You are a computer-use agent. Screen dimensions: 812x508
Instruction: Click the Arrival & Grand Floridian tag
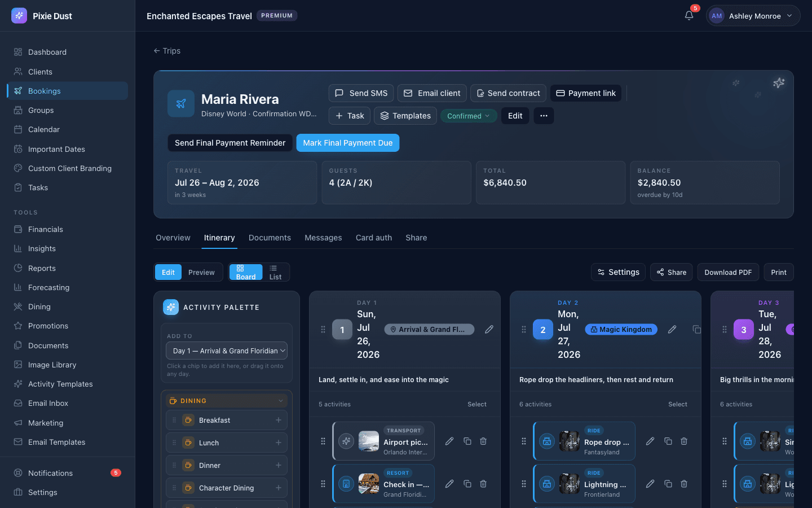[x=429, y=329]
